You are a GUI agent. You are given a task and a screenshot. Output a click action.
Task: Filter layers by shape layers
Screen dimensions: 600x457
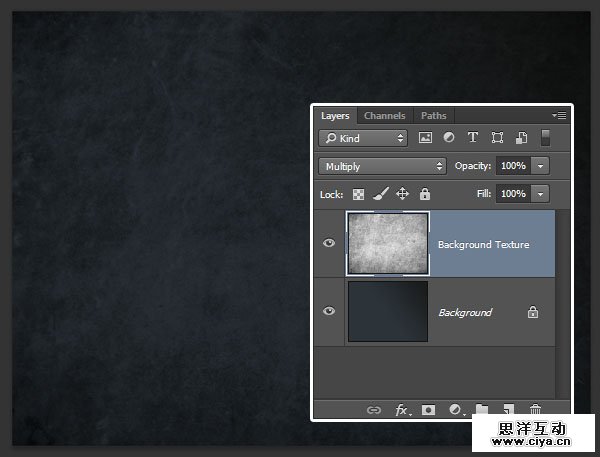[497, 138]
